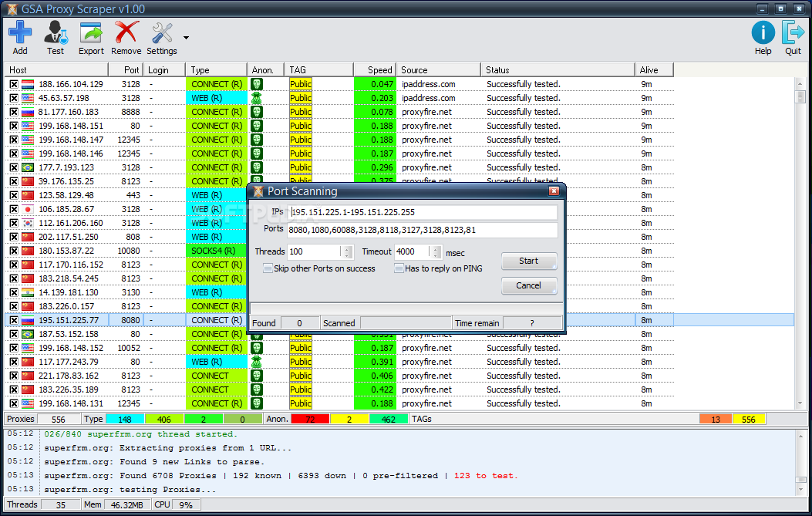Uncheck the checkbox for 188.166.104.129
The height and width of the screenshot is (516, 812).
point(14,84)
